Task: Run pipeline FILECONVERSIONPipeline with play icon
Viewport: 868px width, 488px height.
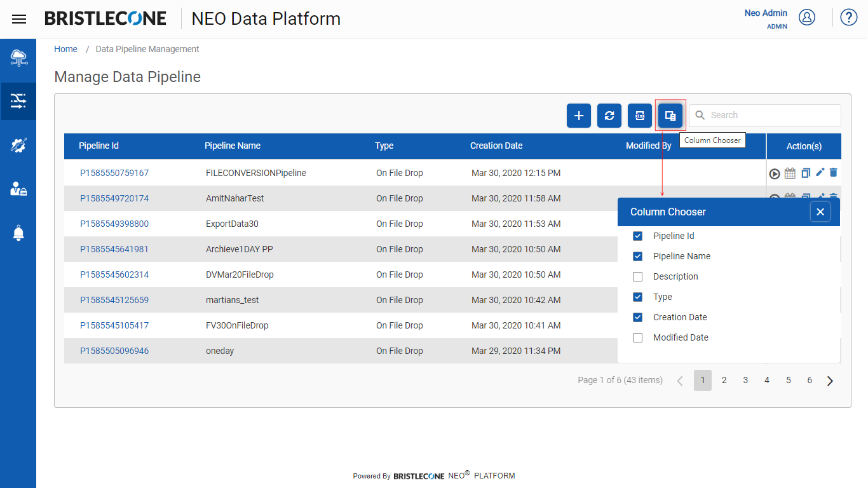Action: 775,173
